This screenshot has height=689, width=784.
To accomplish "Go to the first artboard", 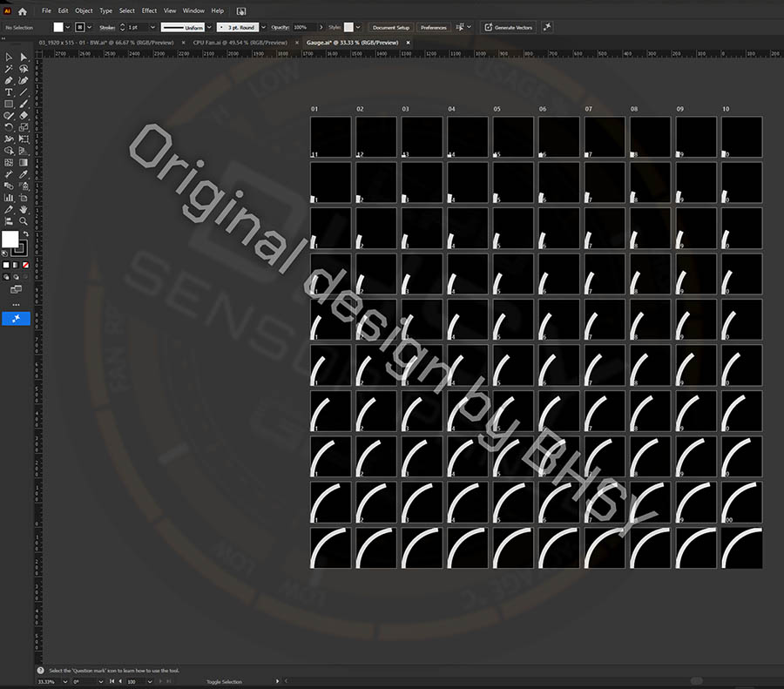I will (112, 681).
